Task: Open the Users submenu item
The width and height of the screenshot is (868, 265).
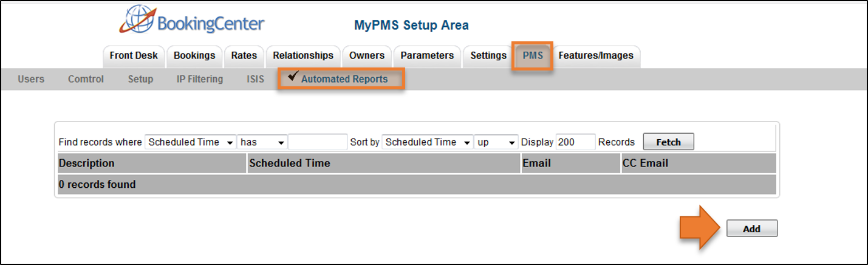Action: coord(31,79)
